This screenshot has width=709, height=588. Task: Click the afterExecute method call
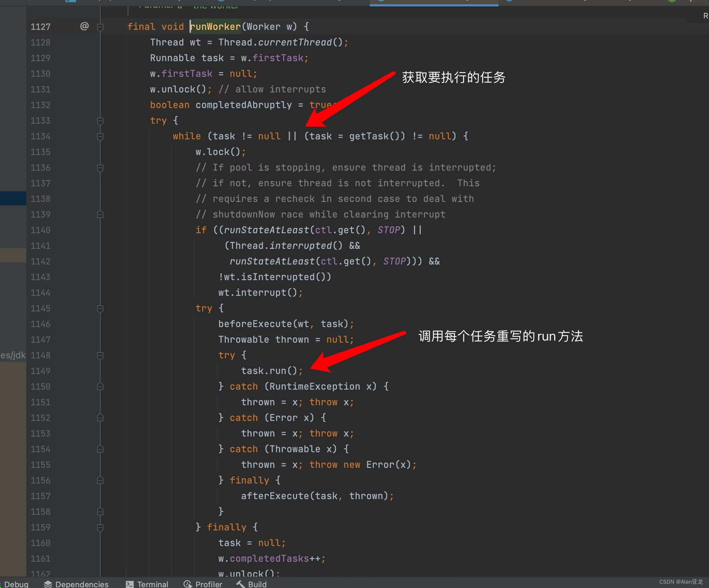point(275,496)
